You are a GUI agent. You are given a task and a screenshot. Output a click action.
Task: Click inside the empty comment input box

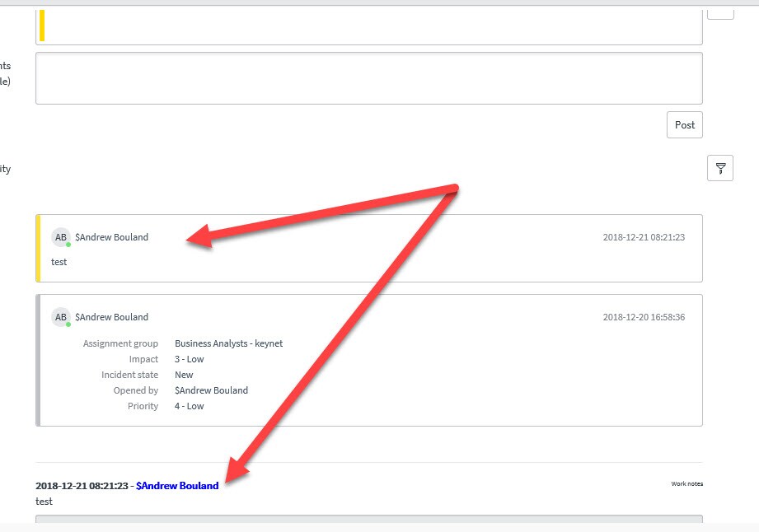tap(368, 77)
